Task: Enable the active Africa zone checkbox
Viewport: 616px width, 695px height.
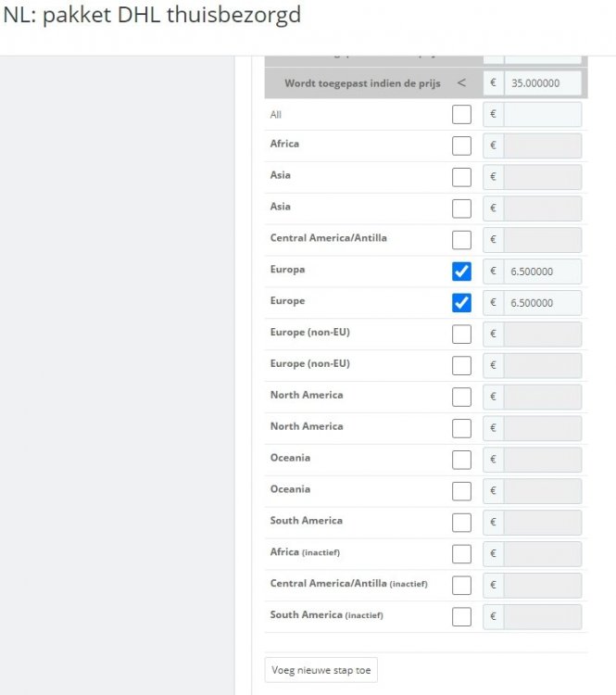Action: pos(461,145)
